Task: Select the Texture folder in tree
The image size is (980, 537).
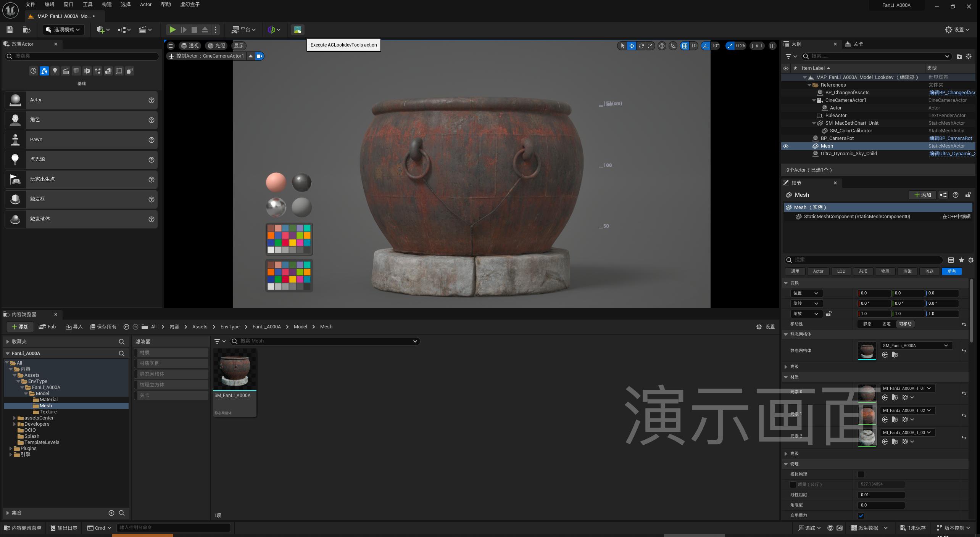Action: 48,412
